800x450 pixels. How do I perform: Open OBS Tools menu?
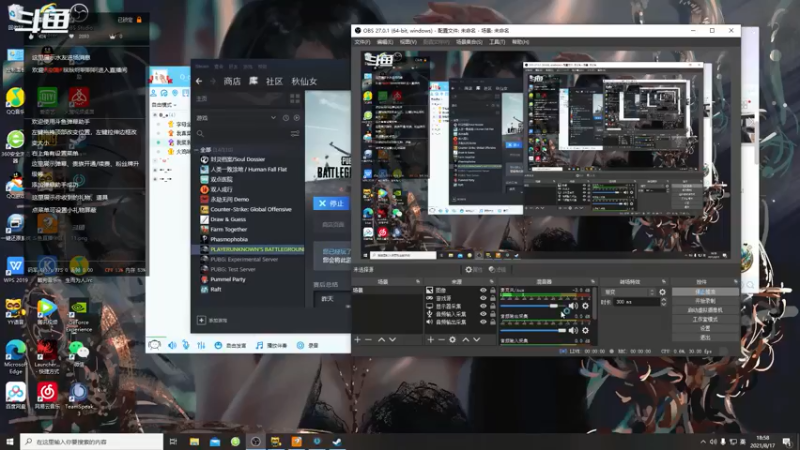[497, 42]
